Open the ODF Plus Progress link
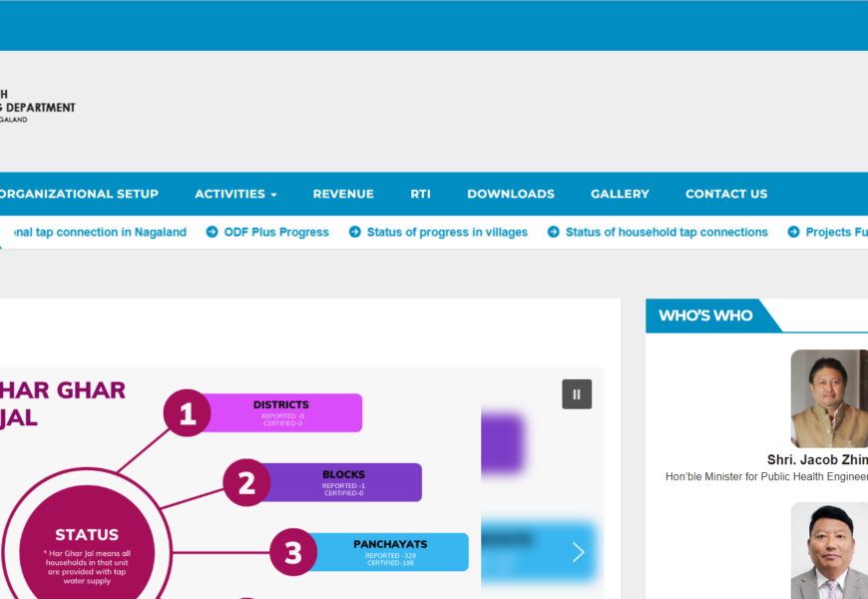This screenshot has width=868, height=599. (x=276, y=232)
